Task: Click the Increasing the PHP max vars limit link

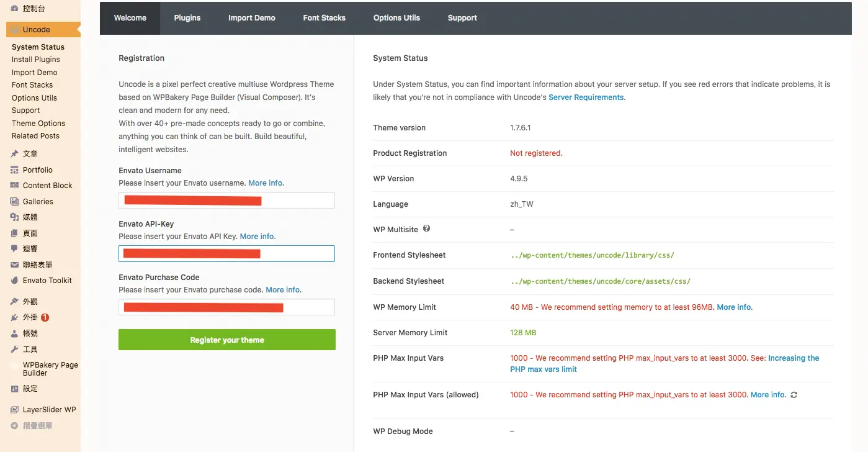Action: point(664,364)
